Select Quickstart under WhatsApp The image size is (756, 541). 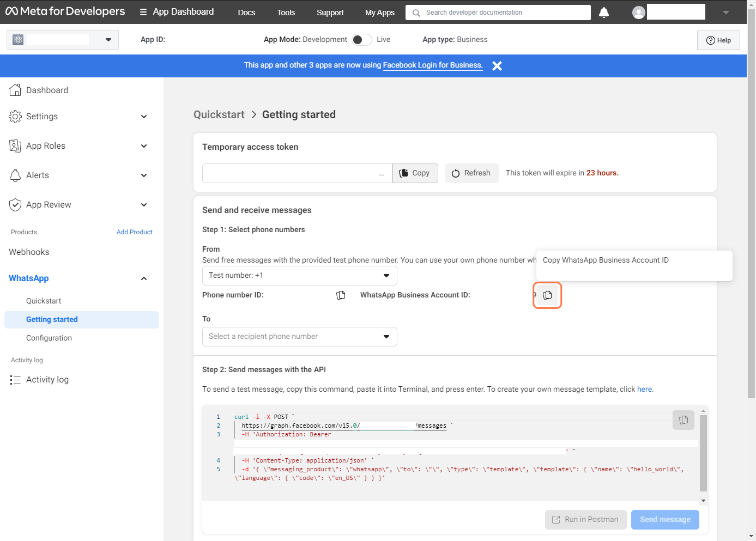(x=44, y=301)
